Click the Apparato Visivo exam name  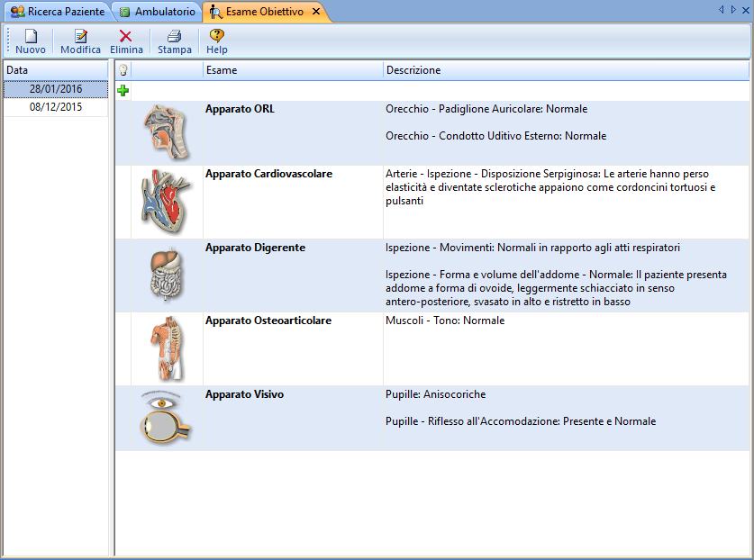[x=244, y=394]
